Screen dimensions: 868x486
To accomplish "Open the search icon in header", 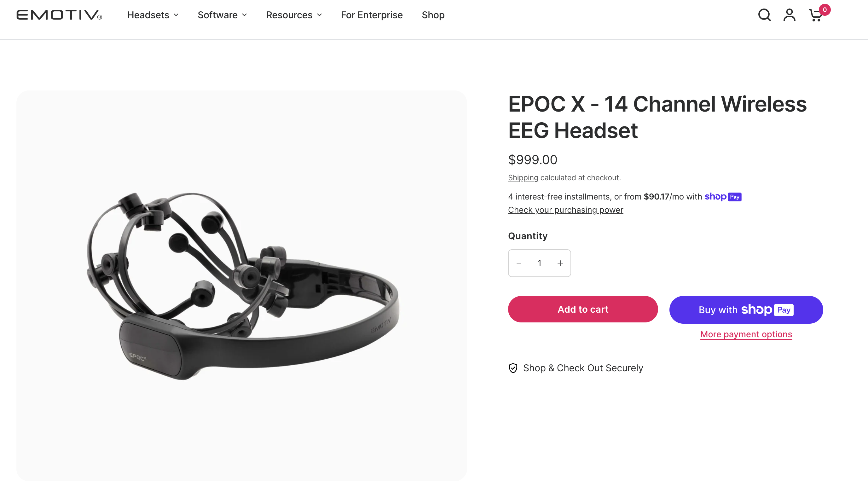I will (764, 15).
